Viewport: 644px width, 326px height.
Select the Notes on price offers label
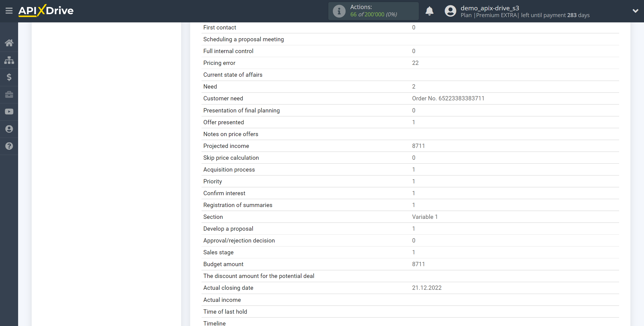[231, 134]
